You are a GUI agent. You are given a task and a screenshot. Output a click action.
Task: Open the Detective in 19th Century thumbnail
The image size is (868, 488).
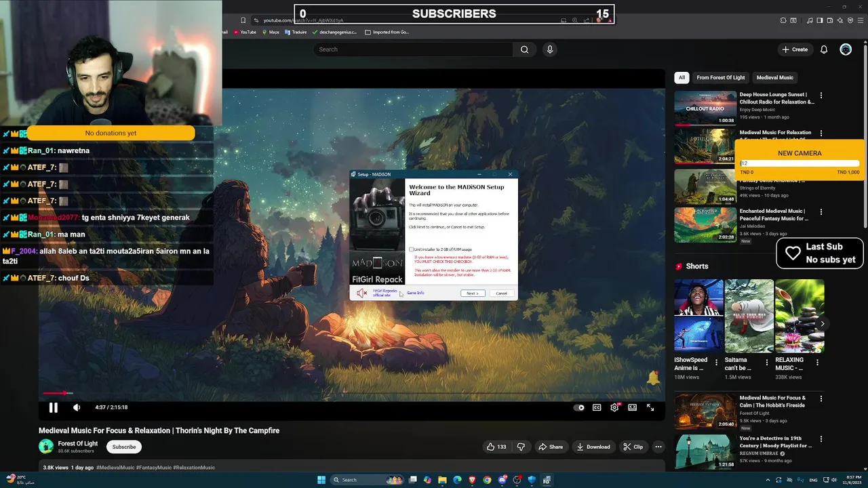(705, 451)
